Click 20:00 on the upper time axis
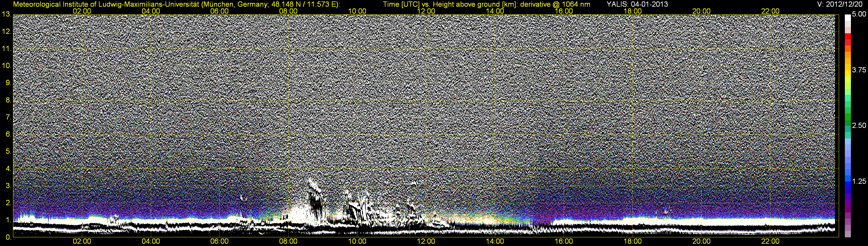868x246 pixels. [702, 11]
